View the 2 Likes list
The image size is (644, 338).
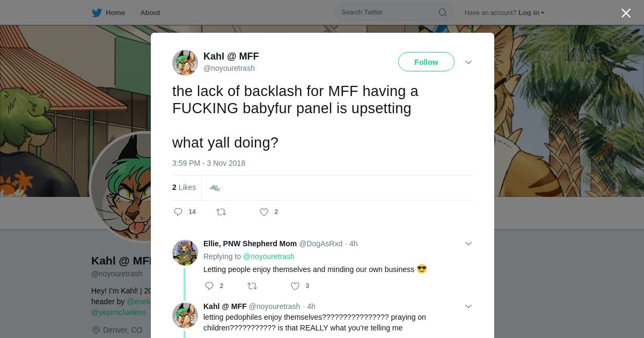[x=184, y=187]
